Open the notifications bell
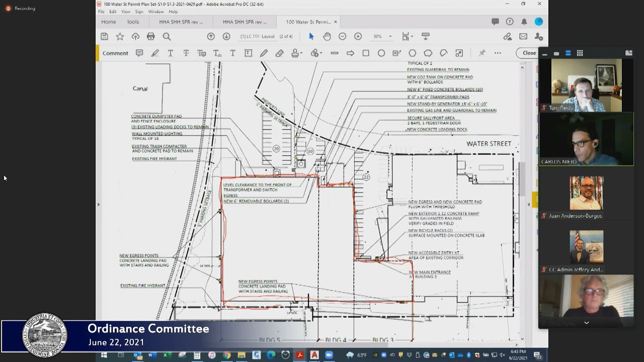The width and height of the screenshot is (644, 362). pyautogui.click(x=524, y=22)
